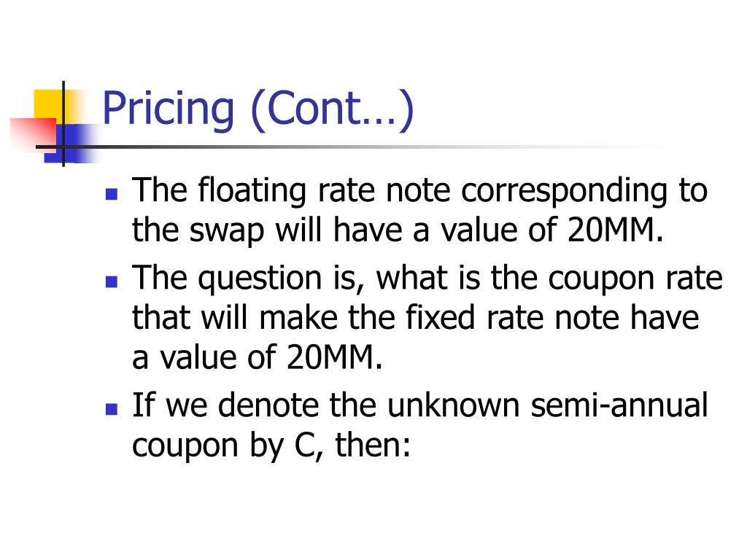Click the first blue bullet marker

[112, 194]
